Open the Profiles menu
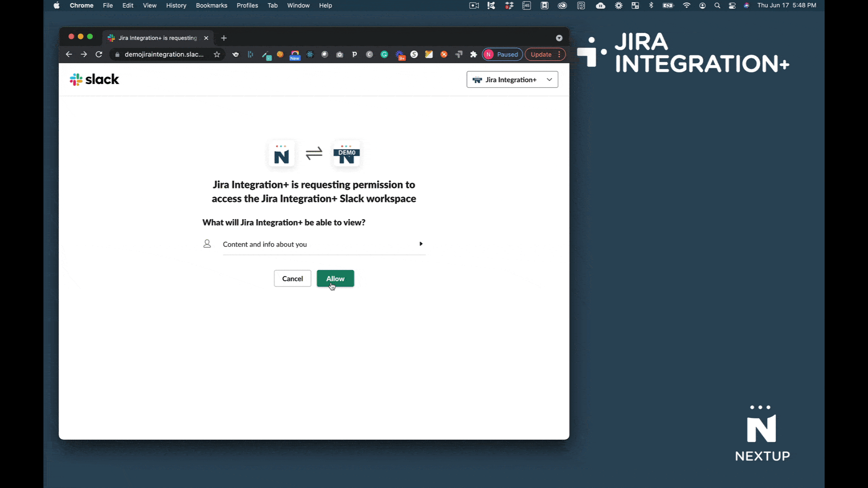This screenshot has width=868, height=488. click(x=247, y=5)
